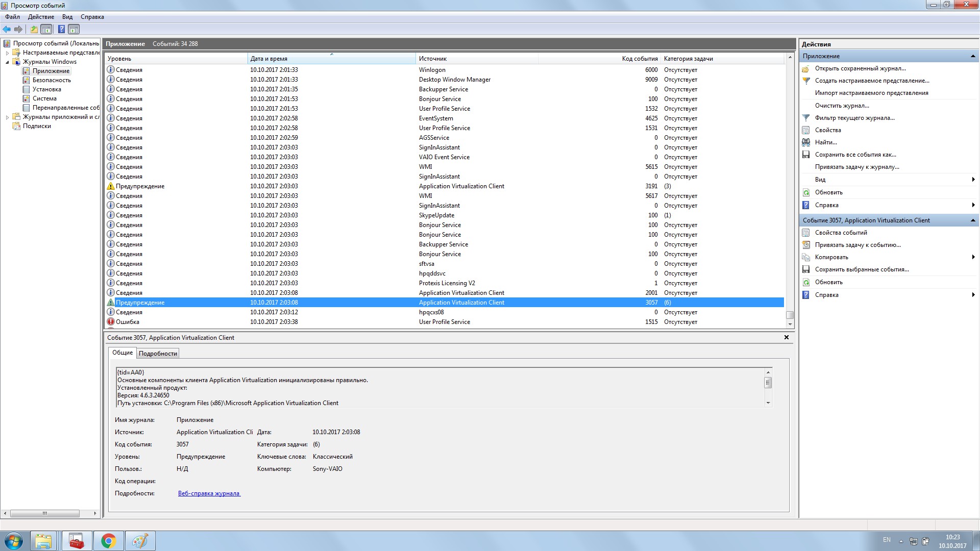Open the Действие menu

pos(41,17)
